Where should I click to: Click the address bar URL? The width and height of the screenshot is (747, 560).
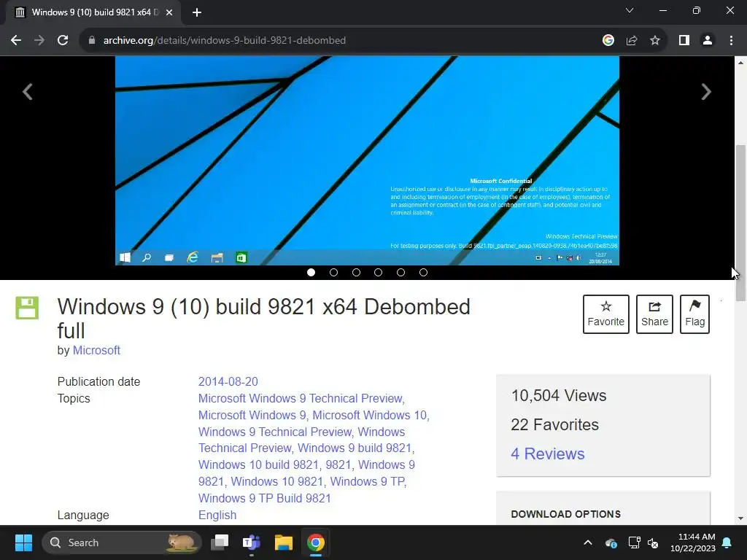[225, 41]
